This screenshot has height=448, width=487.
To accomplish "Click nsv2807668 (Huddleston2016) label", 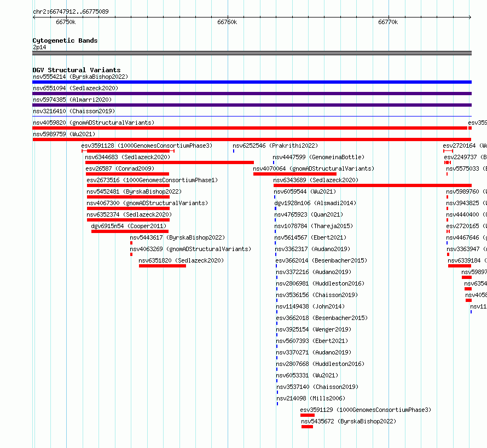I will 320,364.
